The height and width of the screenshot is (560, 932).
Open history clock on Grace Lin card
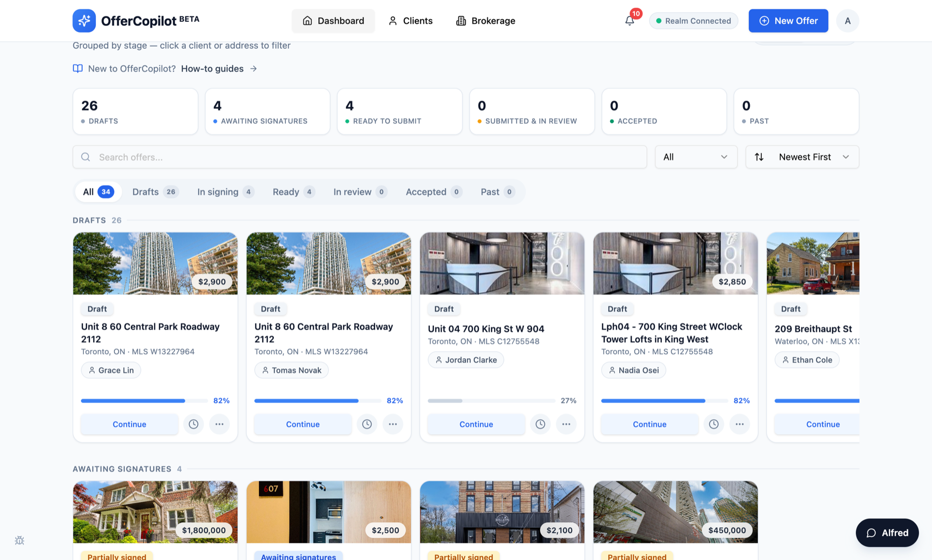[x=194, y=424]
